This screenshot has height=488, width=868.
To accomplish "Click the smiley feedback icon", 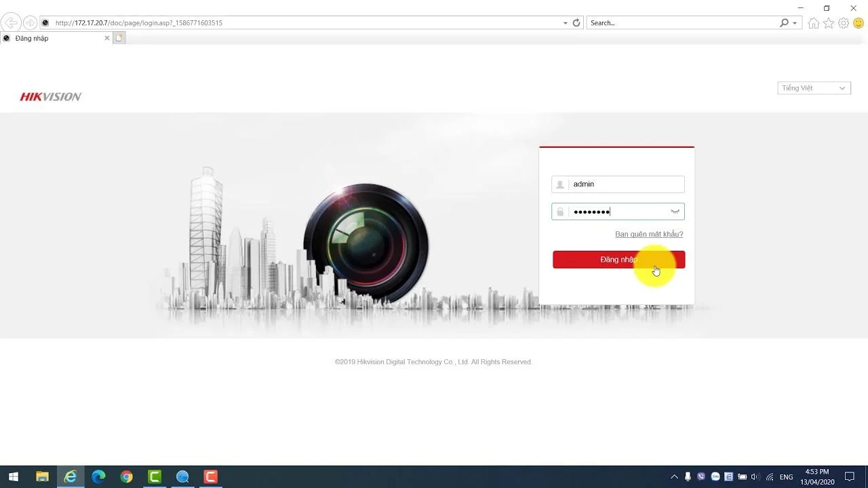I will point(859,23).
